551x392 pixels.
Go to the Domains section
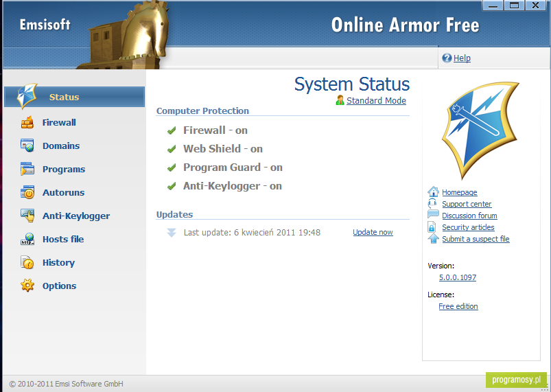[61, 146]
